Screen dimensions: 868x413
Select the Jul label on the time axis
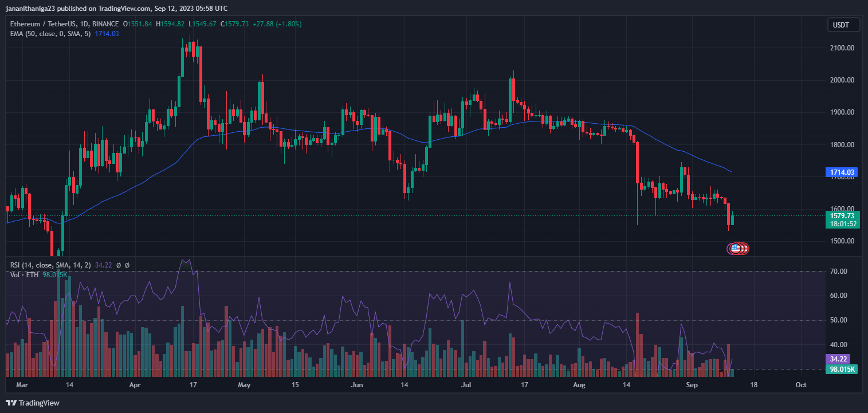[x=466, y=385]
